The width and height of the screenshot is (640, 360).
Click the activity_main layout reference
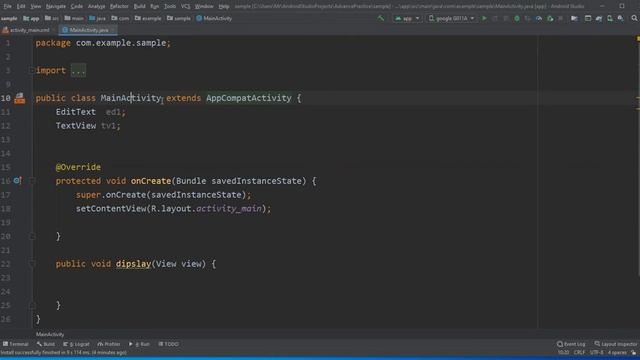229,209
